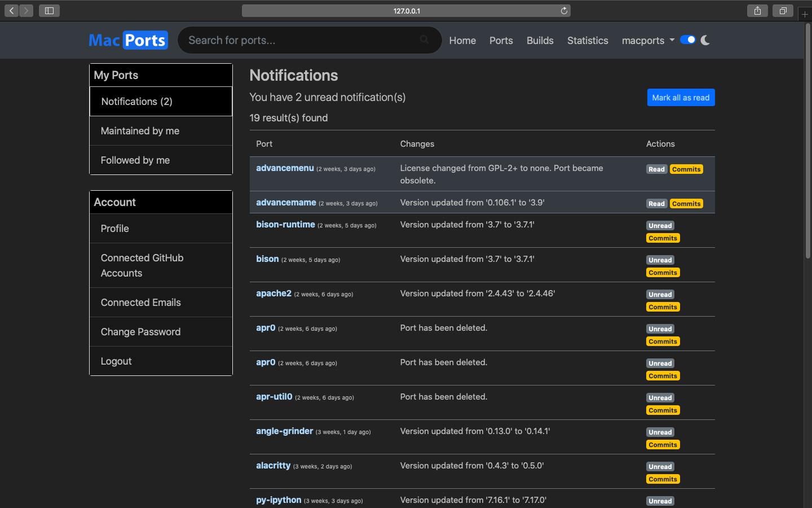This screenshot has height=508, width=812.
Task: Open Connected GitHub Accounts
Action: coord(161,265)
